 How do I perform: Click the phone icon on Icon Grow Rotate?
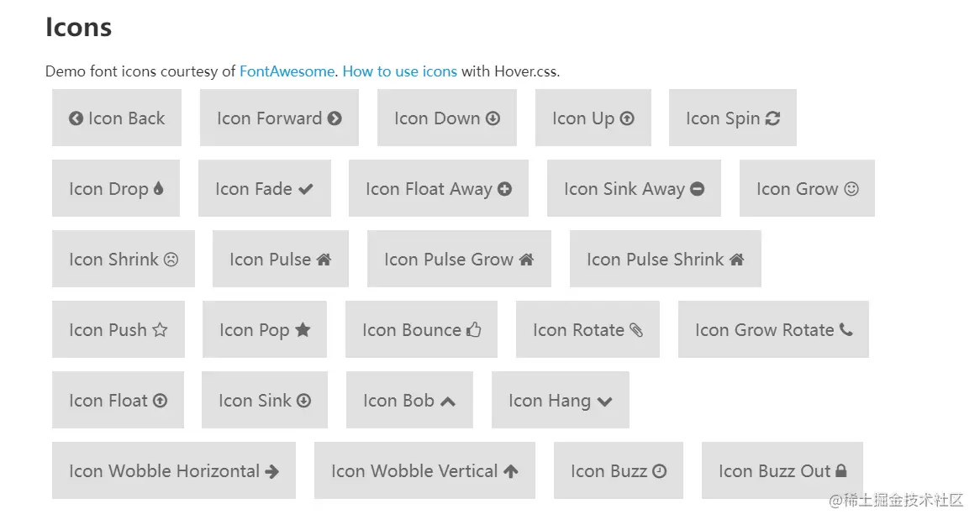846,330
